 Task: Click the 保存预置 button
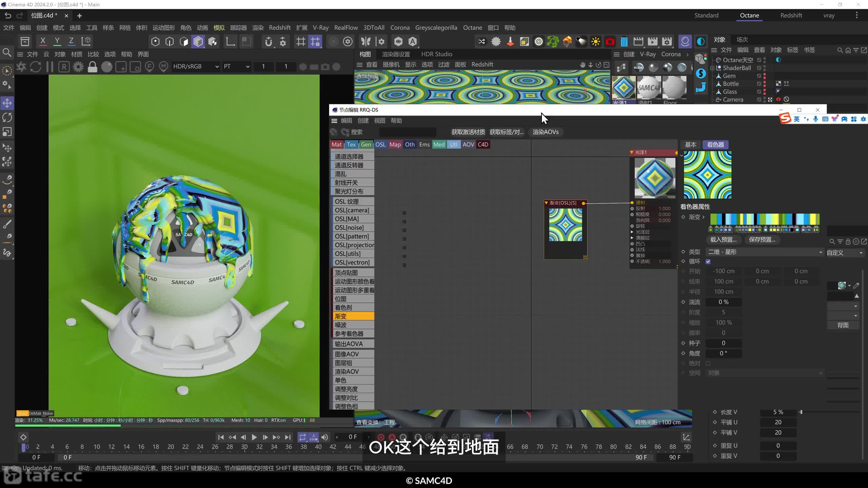pyautogui.click(x=762, y=240)
